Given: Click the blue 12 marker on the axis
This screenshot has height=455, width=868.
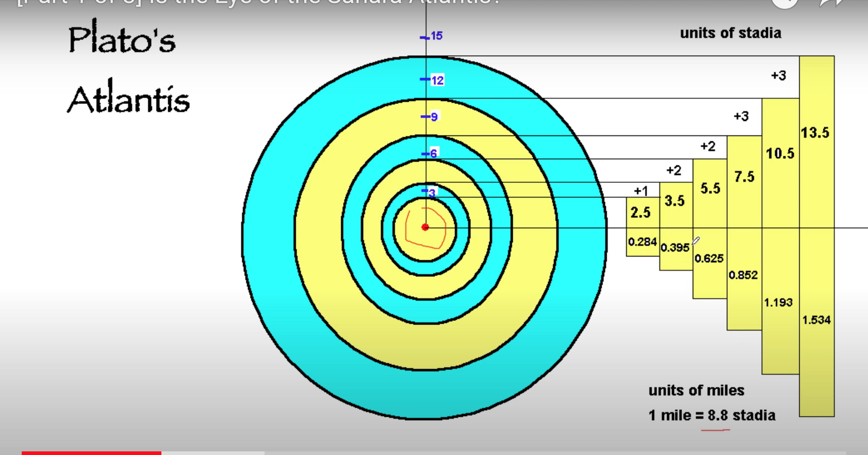Looking at the screenshot, I should tap(437, 80).
